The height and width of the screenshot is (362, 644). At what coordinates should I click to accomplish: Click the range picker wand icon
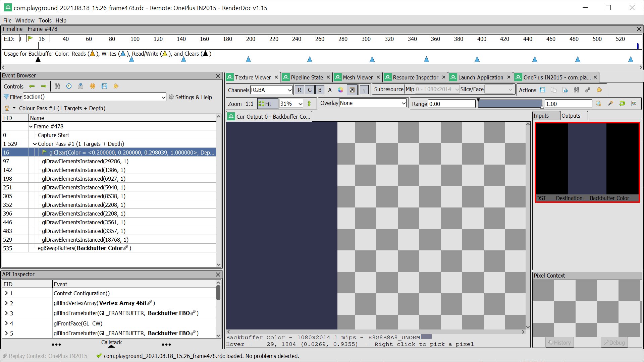(x=610, y=104)
